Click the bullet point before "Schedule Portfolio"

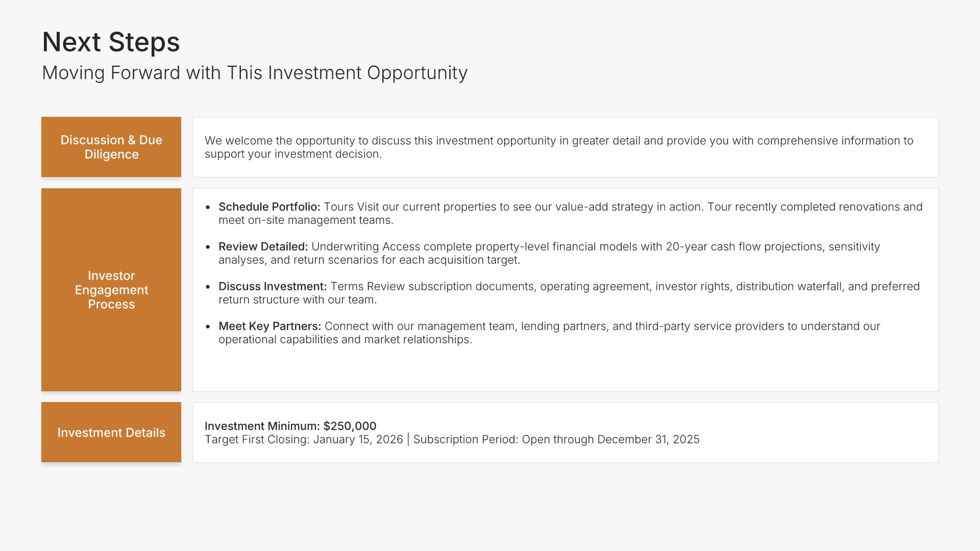[x=208, y=207]
